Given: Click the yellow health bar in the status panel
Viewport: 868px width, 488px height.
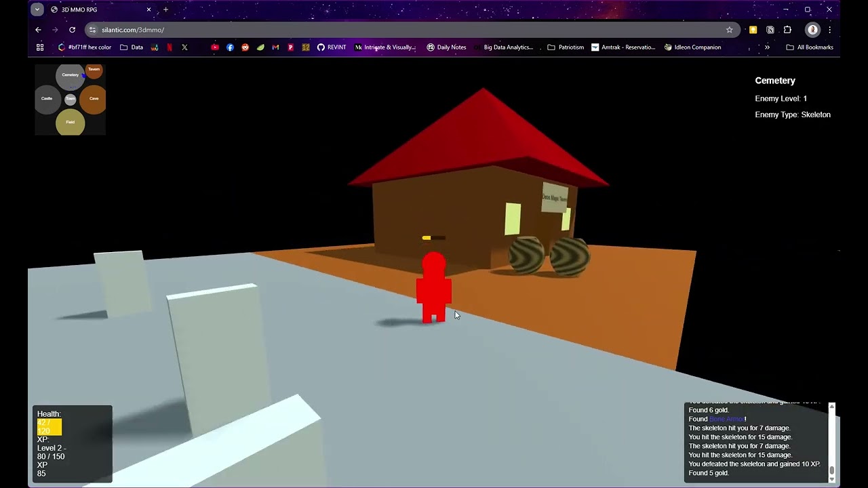Looking at the screenshot, I should click(50, 427).
